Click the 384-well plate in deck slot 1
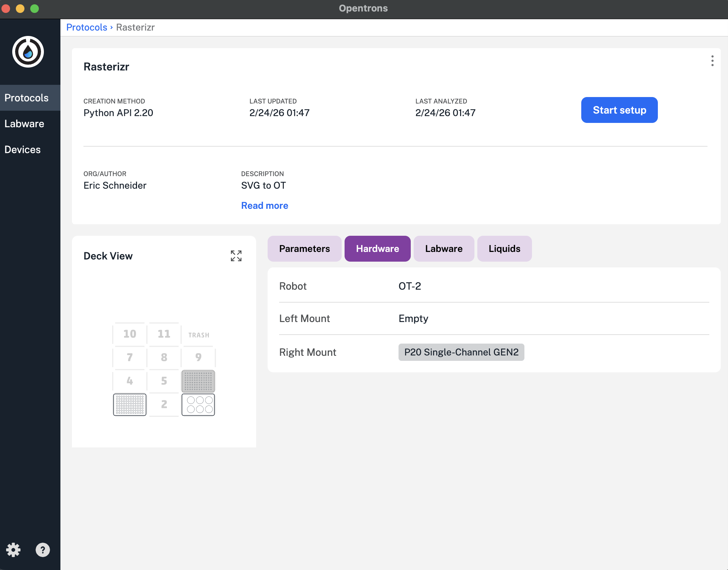728x570 pixels. tap(130, 405)
